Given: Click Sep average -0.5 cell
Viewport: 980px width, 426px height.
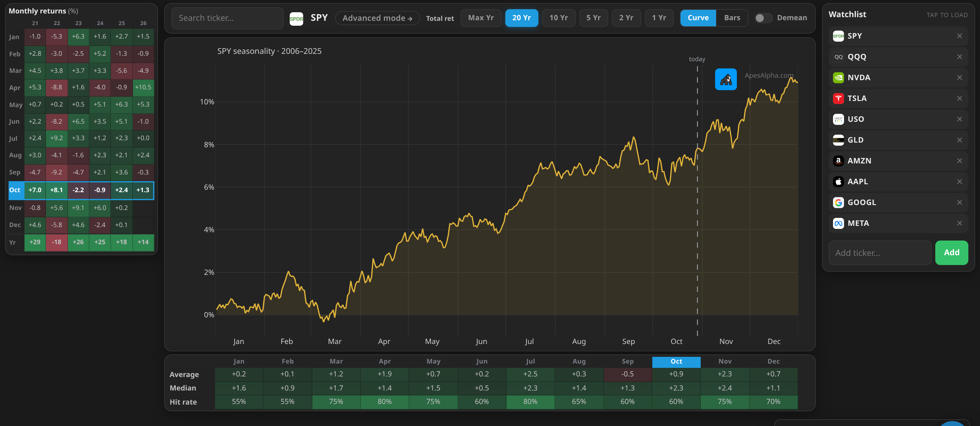Looking at the screenshot, I should [x=627, y=374].
